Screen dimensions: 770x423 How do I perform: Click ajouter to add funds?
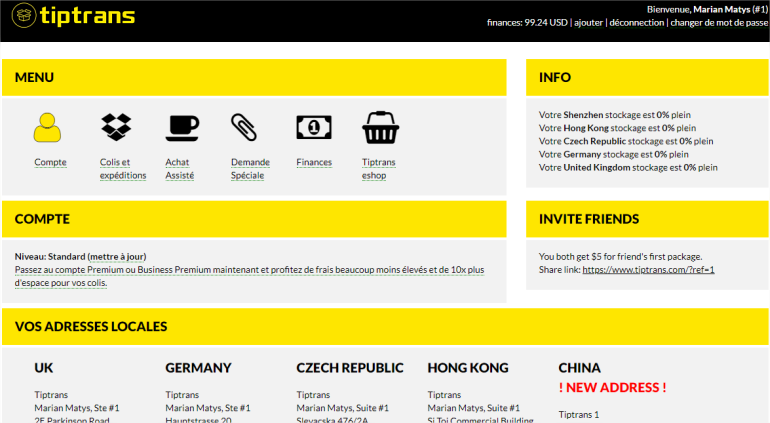pyautogui.click(x=588, y=23)
